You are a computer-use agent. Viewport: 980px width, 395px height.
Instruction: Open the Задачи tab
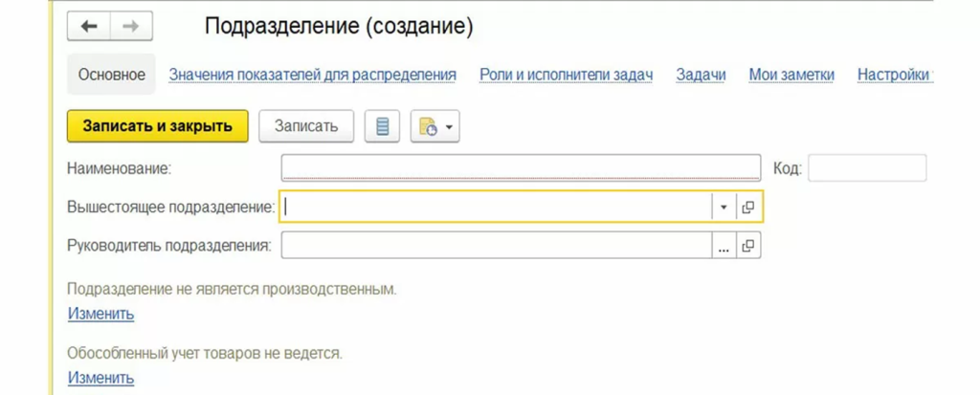[x=701, y=75]
